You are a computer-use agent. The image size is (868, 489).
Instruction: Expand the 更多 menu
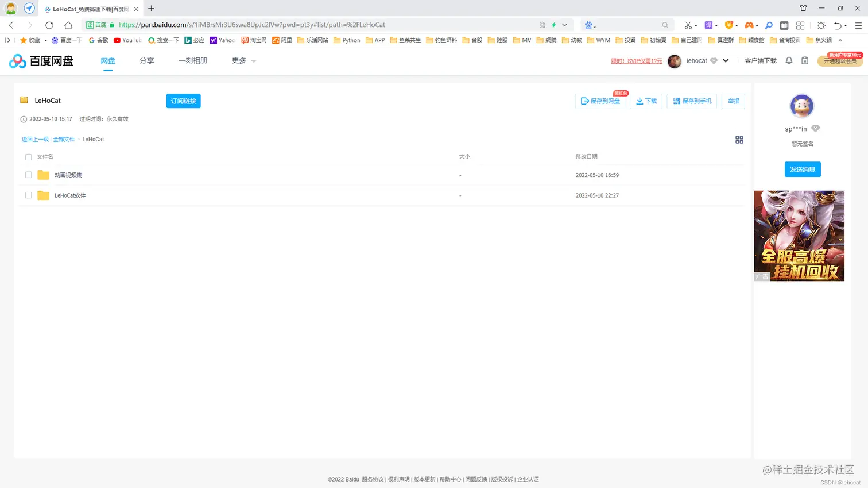click(x=243, y=60)
